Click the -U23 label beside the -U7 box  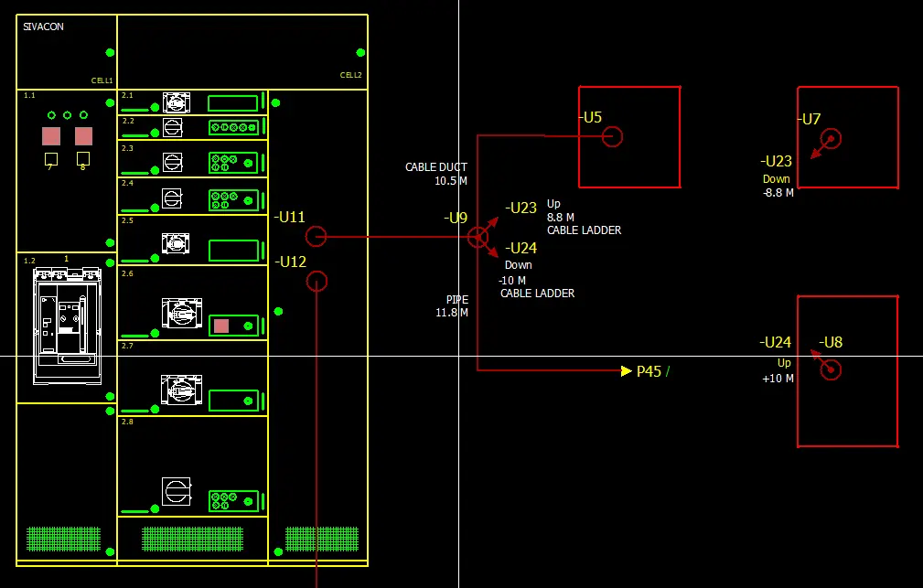tap(777, 161)
